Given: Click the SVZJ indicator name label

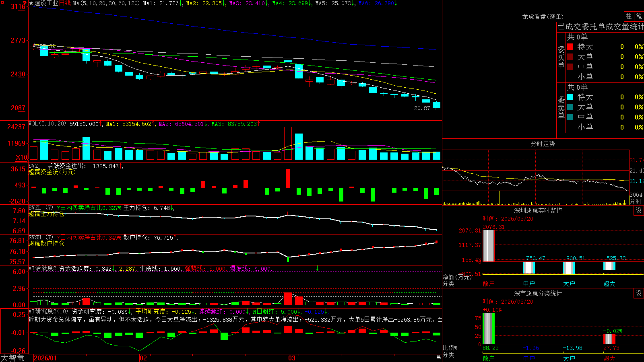Looking at the screenshot, I should (35, 166).
